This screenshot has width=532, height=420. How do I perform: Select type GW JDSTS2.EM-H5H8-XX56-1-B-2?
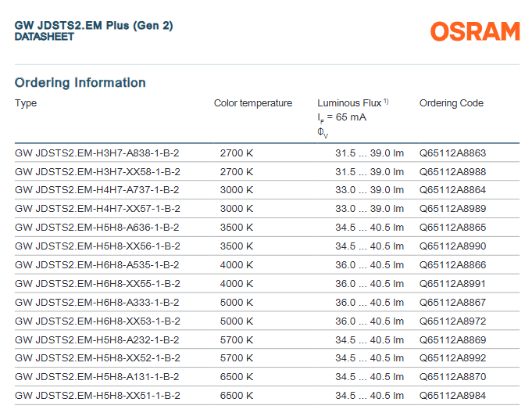(98, 246)
